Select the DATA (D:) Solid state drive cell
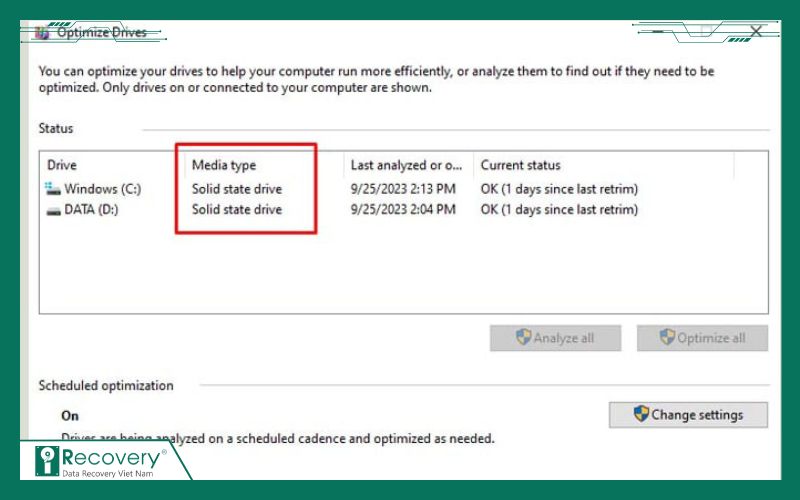The height and width of the screenshot is (500, 800). coord(237,210)
